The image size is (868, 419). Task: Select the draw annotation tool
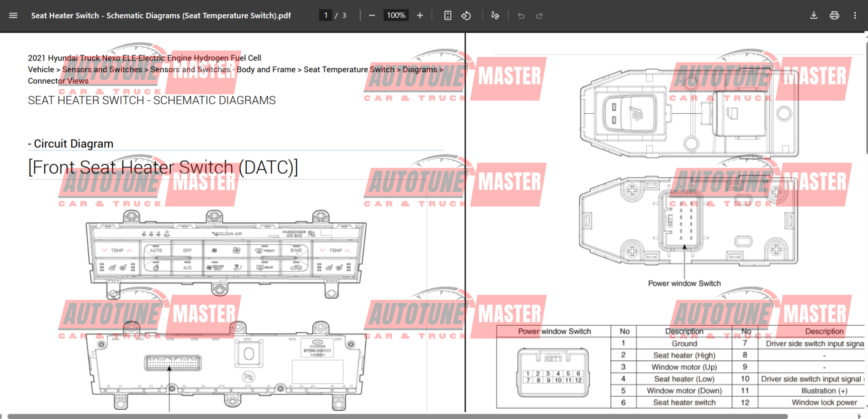pos(495,15)
